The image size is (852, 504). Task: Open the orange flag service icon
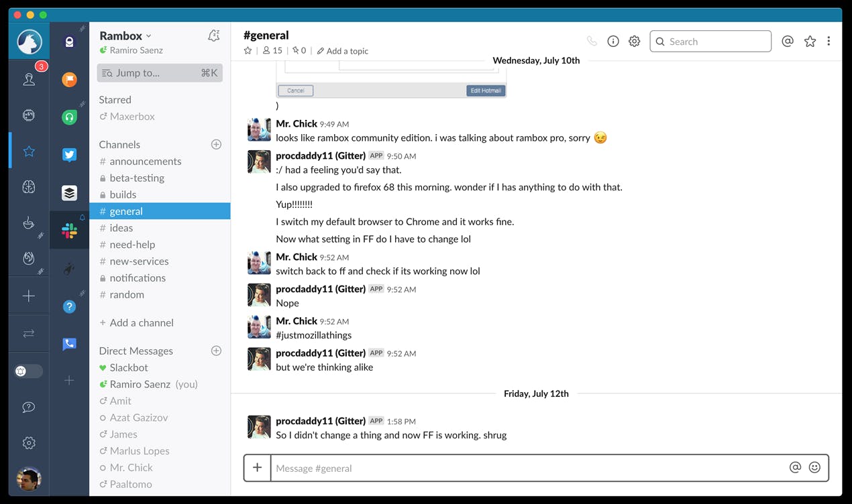click(69, 80)
